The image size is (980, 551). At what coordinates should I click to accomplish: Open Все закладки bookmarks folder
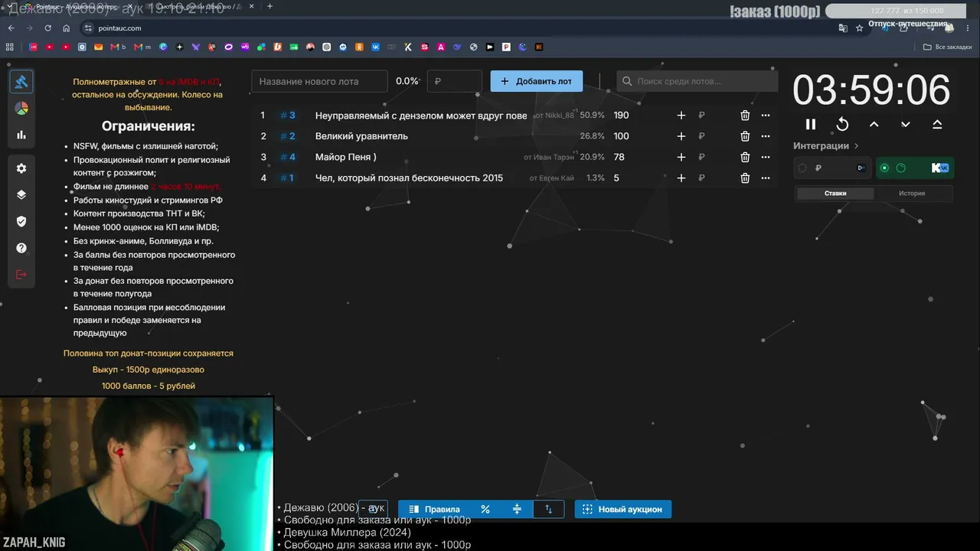pyautogui.click(x=948, y=47)
